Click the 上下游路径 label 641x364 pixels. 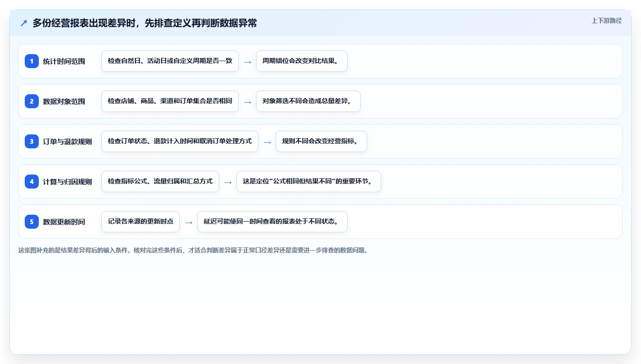tap(606, 21)
